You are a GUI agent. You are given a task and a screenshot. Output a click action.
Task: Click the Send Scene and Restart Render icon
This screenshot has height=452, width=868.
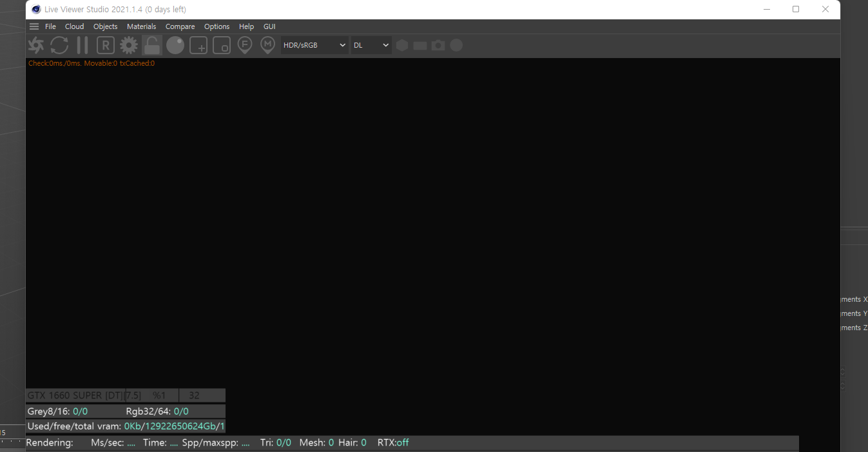pyautogui.click(x=36, y=45)
